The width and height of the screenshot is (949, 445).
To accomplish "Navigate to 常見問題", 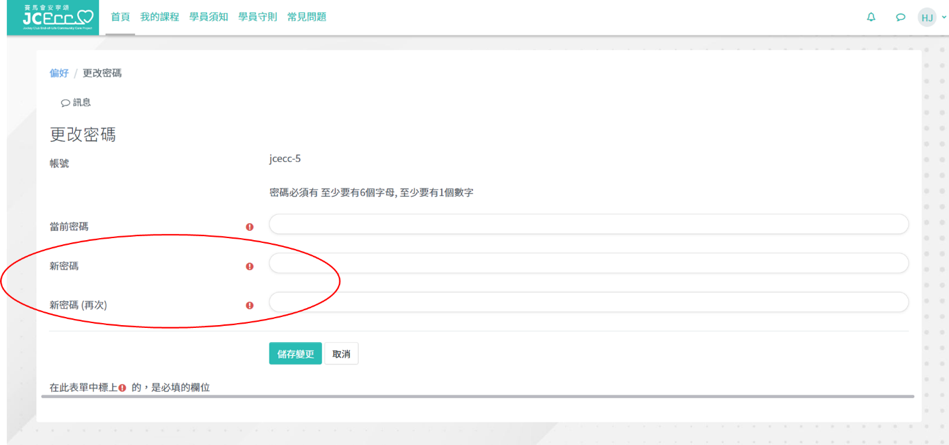I will coord(306,17).
